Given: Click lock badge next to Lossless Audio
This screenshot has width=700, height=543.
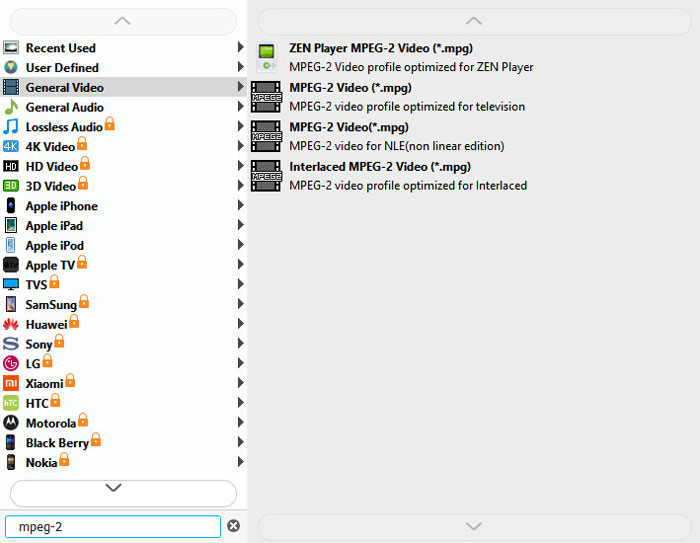Looking at the screenshot, I should pos(109,124).
